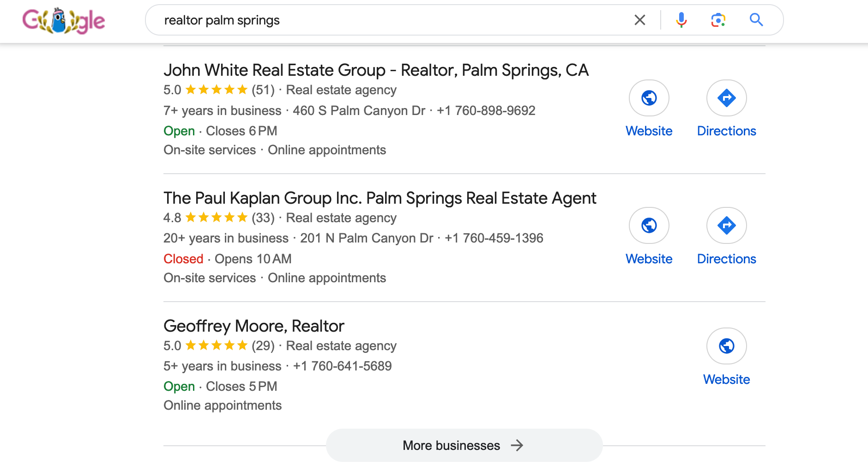This screenshot has height=473, width=868.
Task: Open Geoffrey Moore Realtor website icon
Action: click(726, 346)
